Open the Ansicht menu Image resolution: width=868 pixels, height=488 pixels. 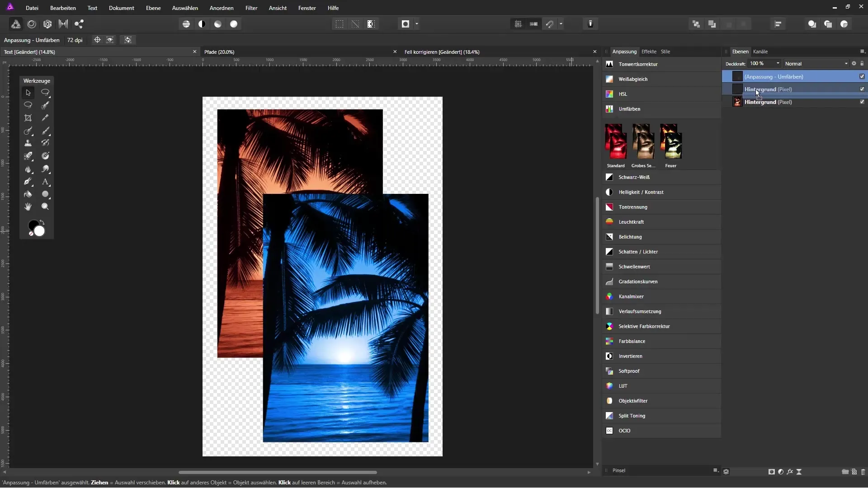click(278, 8)
